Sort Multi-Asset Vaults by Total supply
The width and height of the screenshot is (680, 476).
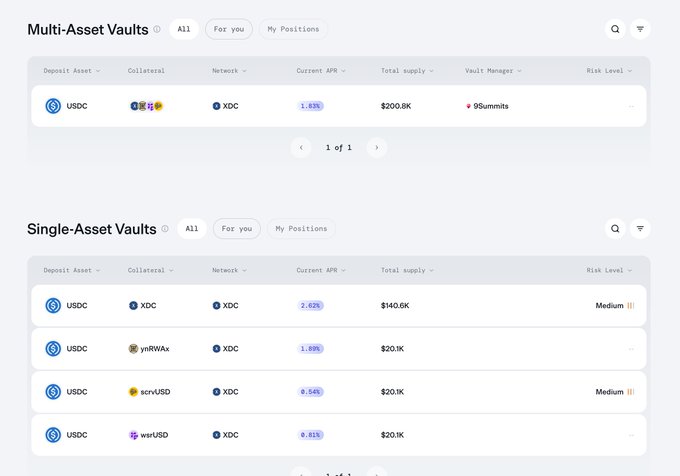coord(407,71)
